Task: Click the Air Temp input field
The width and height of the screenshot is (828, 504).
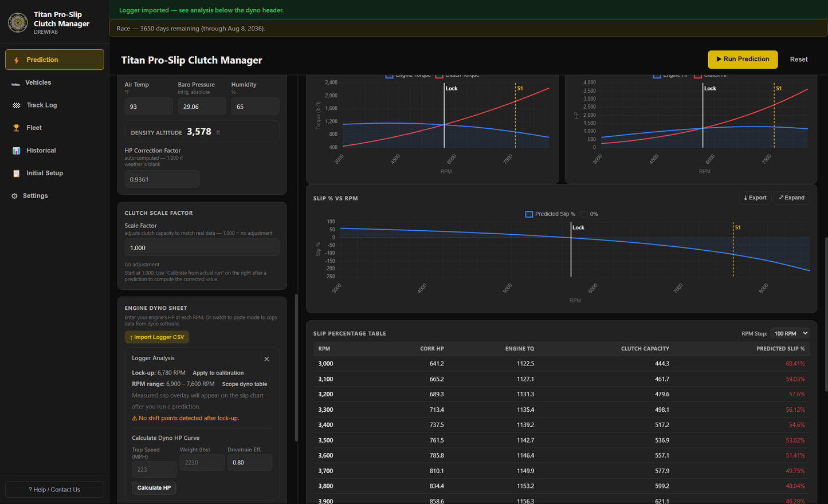Action: [148, 107]
